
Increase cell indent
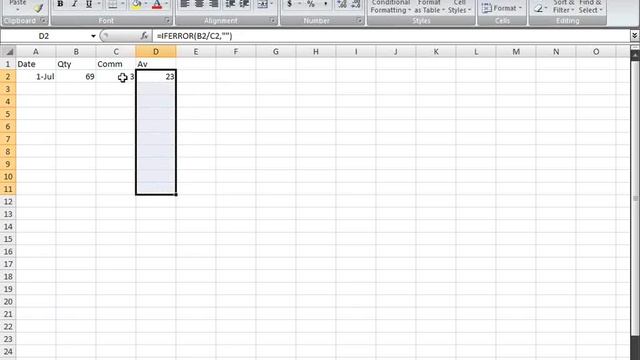point(244,4)
